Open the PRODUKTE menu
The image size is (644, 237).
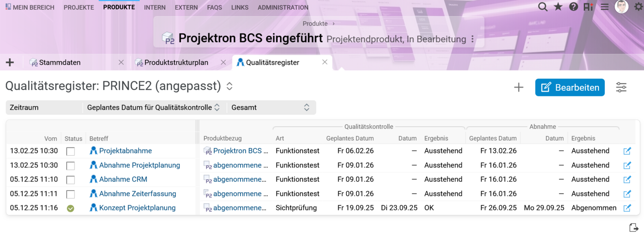119,7
